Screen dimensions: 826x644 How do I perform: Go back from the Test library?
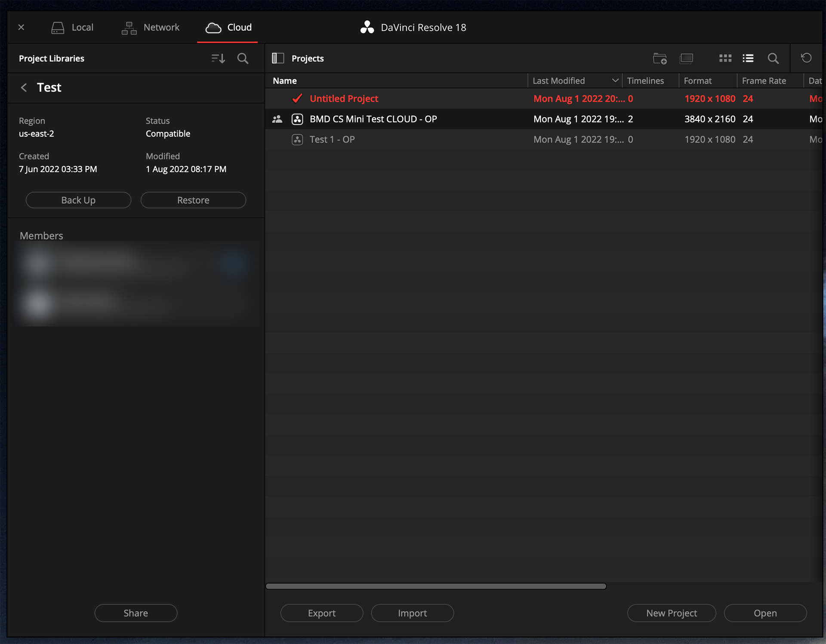click(x=24, y=88)
